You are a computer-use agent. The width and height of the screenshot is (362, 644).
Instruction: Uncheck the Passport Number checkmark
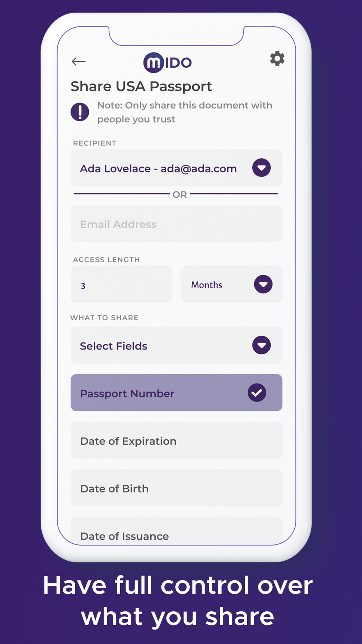click(257, 393)
